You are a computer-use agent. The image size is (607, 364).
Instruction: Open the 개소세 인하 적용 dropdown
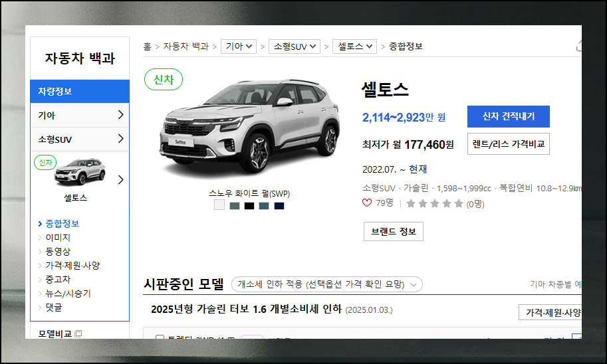click(326, 284)
